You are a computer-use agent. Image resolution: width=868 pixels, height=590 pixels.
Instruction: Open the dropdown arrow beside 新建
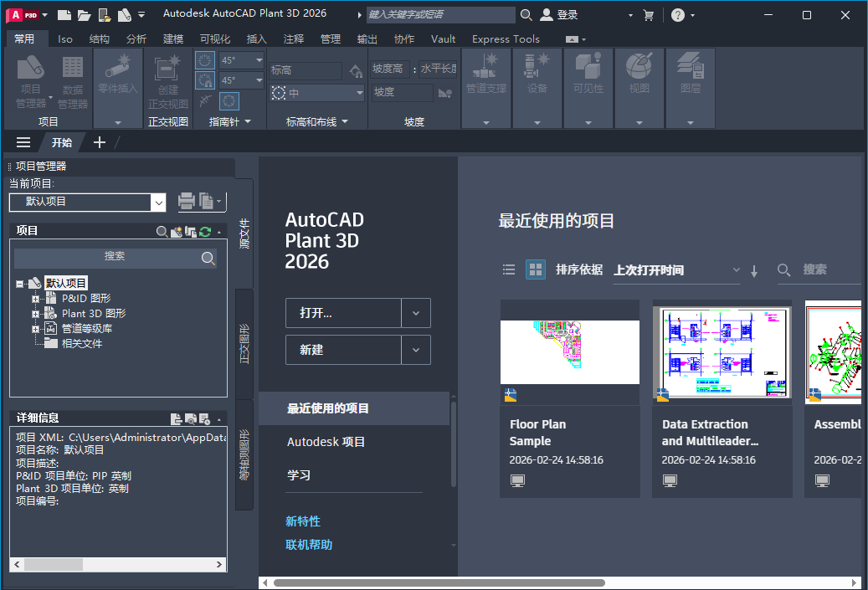click(x=416, y=350)
